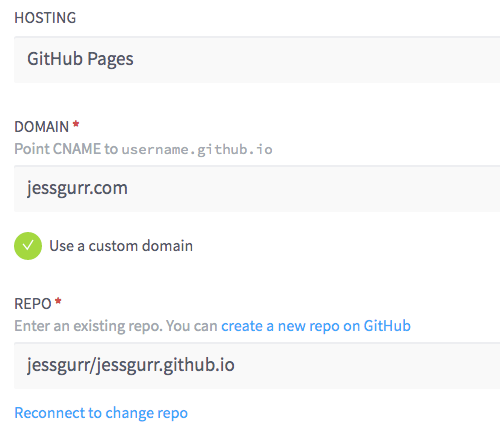Click "Reconnect to change repo" link
Viewport: 500px width, 430px height.
[101, 413]
